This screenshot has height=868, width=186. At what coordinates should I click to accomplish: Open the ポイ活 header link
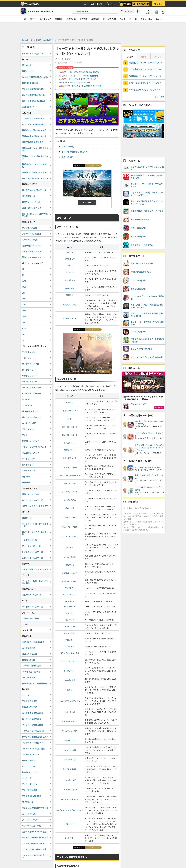coord(111,4)
